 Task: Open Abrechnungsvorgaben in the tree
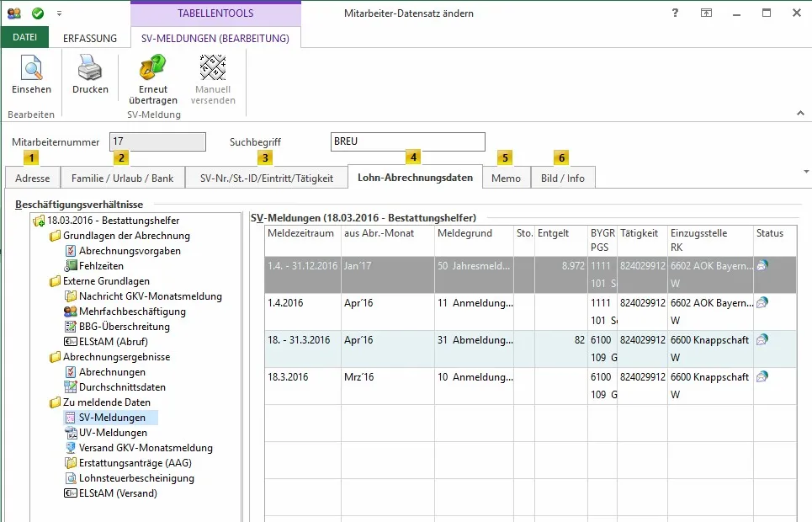point(130,251)
